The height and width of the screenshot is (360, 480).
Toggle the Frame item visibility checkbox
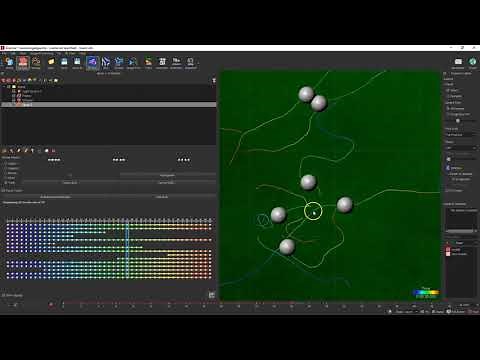pyautogui.click(x=14, y=95)
